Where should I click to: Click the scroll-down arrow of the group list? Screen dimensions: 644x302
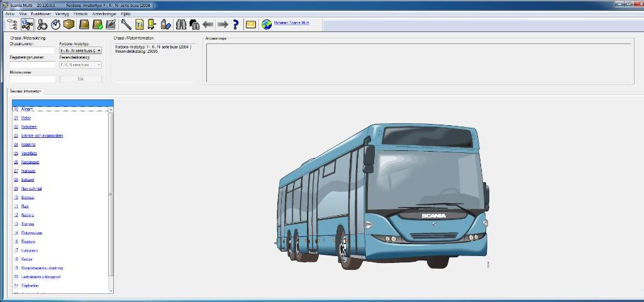pyautogui.click(x=111, y=290)
